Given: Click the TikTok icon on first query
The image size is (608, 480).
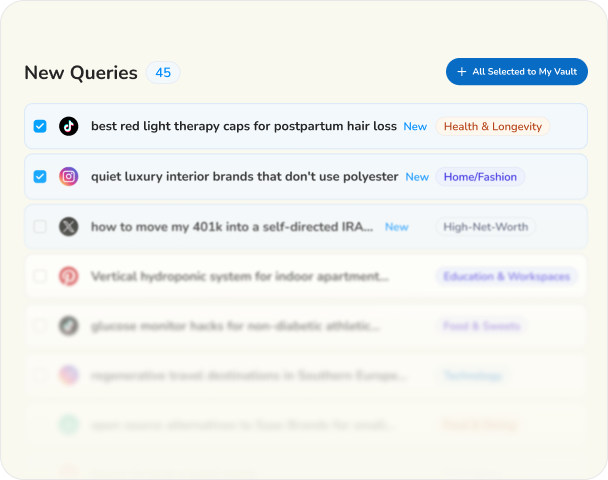Looking at the screenshot, I should click(x=68, y=127).
